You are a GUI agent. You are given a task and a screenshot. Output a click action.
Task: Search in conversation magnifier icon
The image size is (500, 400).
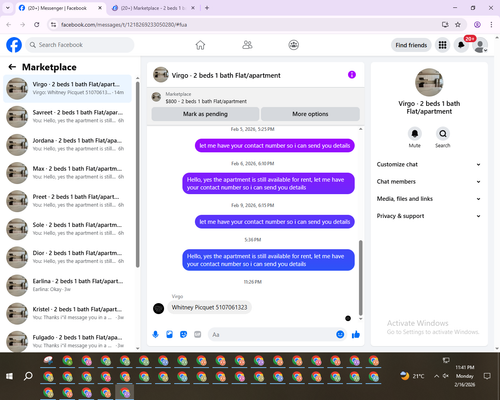coord(443,134)
